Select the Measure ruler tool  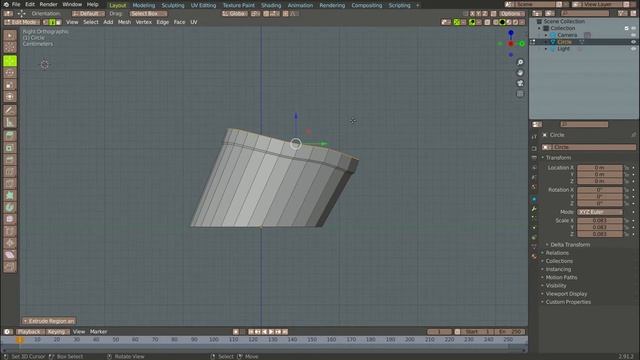point(10,122)
